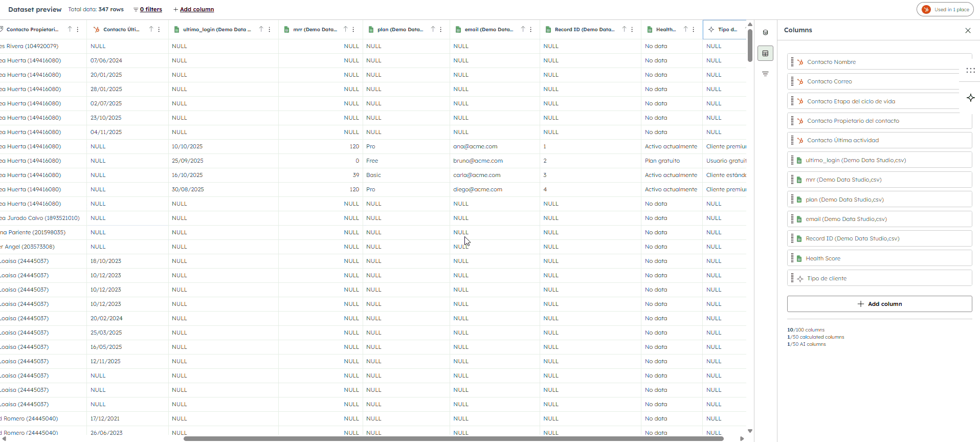
Task: Open Record ID column kebab menu
Action: 633,30
